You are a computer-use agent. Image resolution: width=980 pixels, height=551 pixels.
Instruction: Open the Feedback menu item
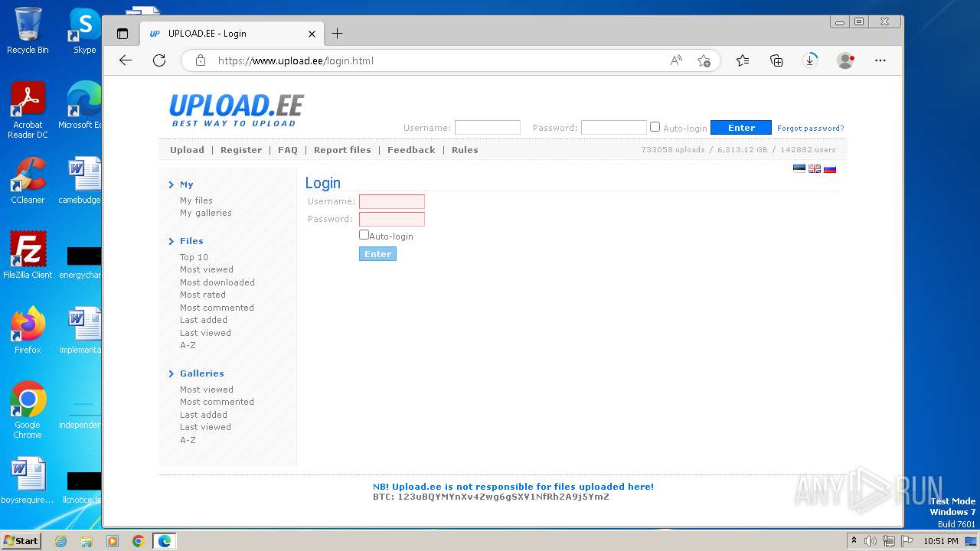[x=411, y=150]
